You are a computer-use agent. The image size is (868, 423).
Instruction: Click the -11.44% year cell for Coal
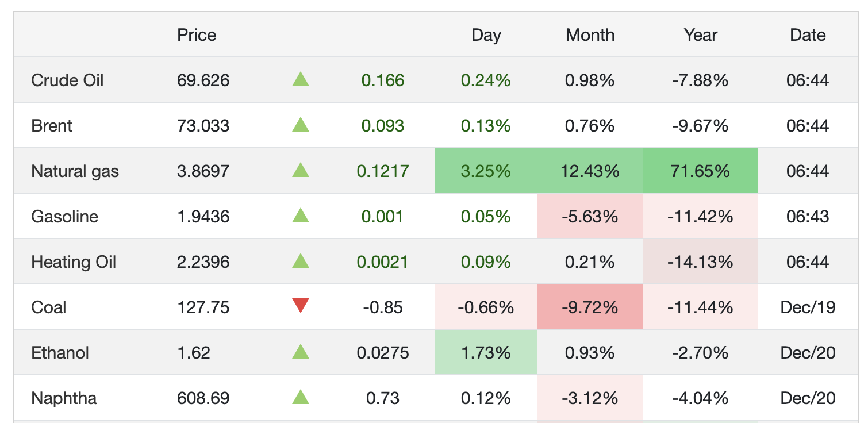click(701, 307)
